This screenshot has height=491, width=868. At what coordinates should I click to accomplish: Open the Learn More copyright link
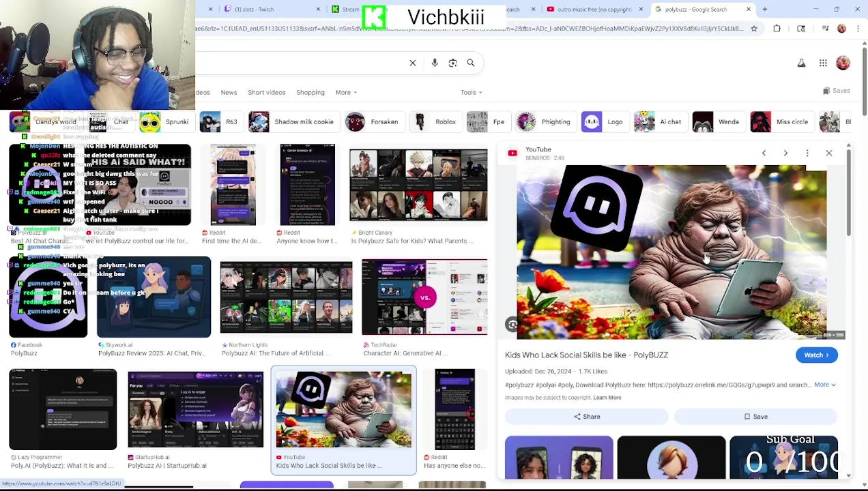[607, 398]
